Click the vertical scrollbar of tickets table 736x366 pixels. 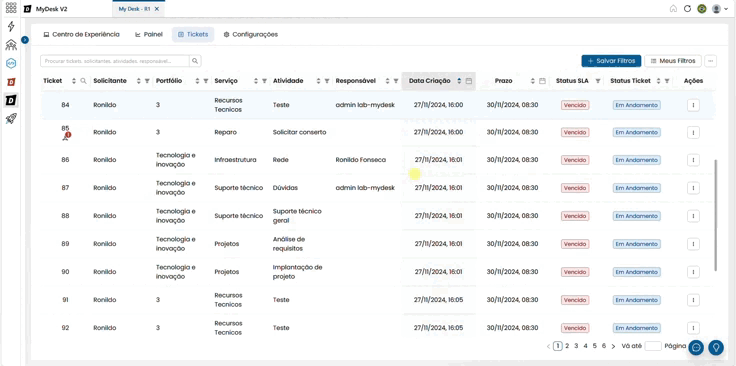pyautogui.click(x=715, y=215)
